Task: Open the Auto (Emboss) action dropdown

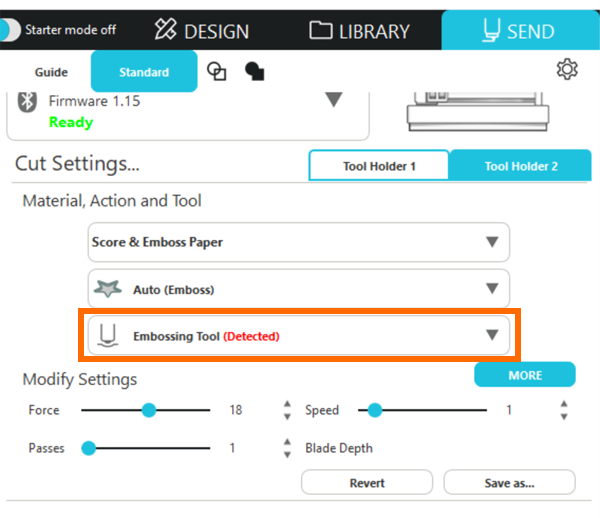Action: (x=491, y=289)
